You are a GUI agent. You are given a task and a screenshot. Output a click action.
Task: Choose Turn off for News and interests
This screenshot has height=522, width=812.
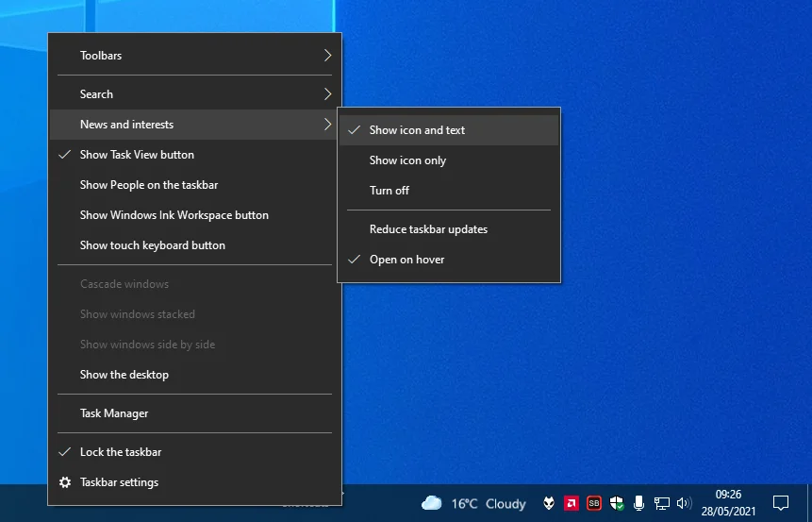449,191
